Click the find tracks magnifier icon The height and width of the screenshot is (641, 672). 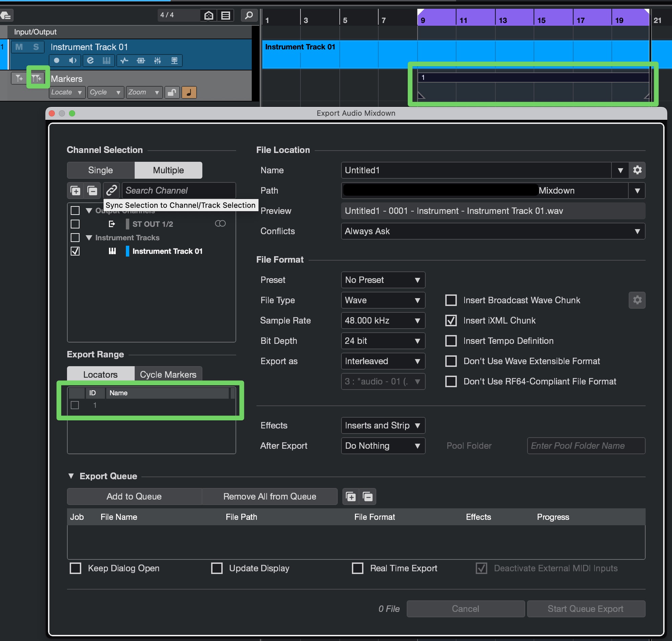tap(249, 15)
